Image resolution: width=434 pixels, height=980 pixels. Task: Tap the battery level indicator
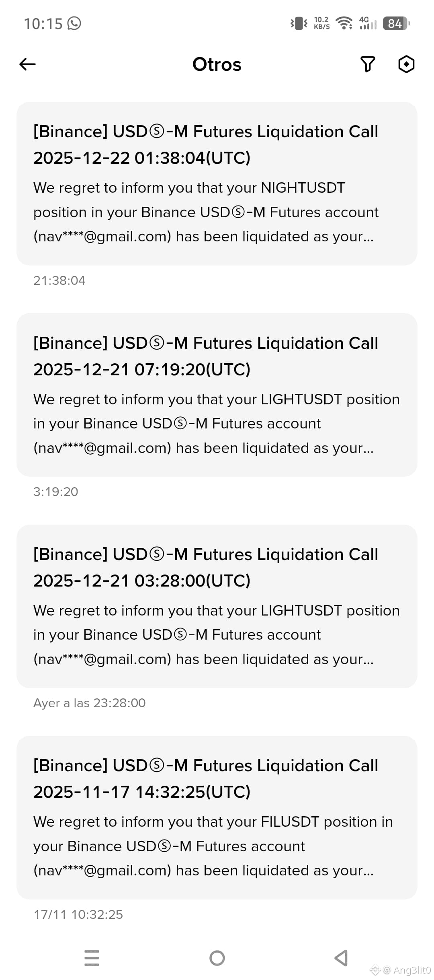396,23
